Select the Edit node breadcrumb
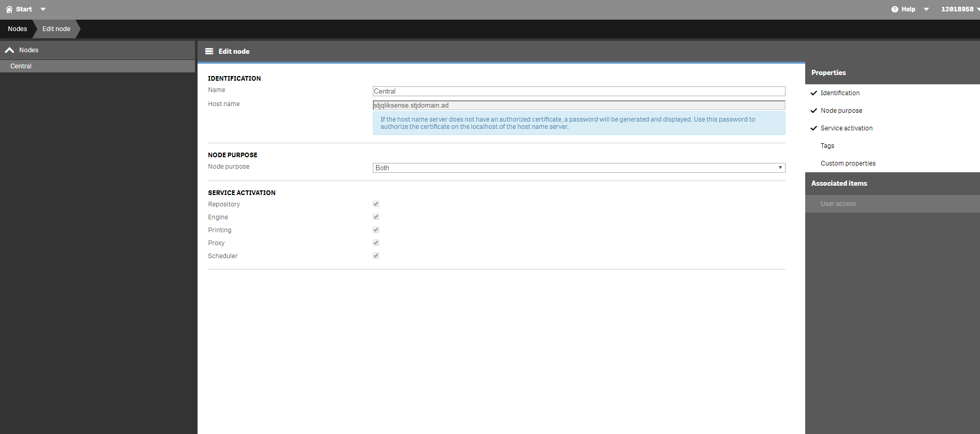The image size is (980, 434). tap(56, 29)
